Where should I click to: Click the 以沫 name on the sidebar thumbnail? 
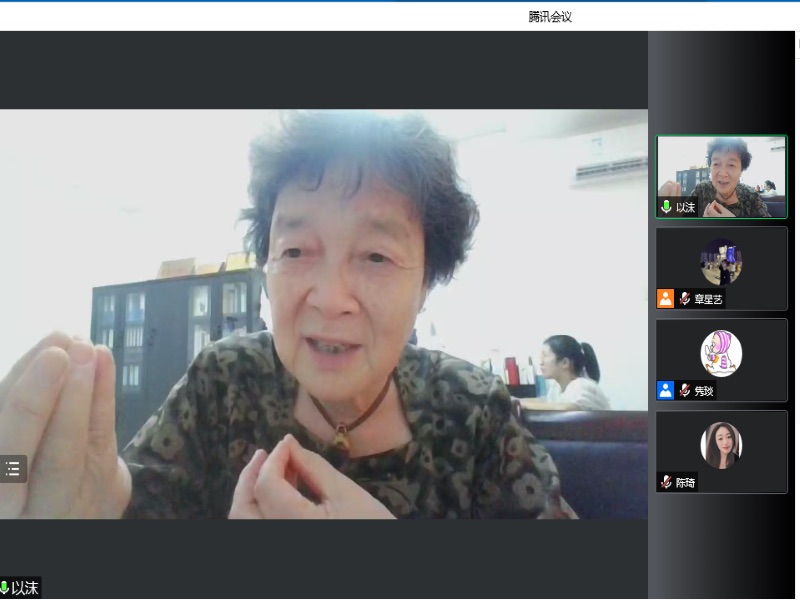point(685,207)
